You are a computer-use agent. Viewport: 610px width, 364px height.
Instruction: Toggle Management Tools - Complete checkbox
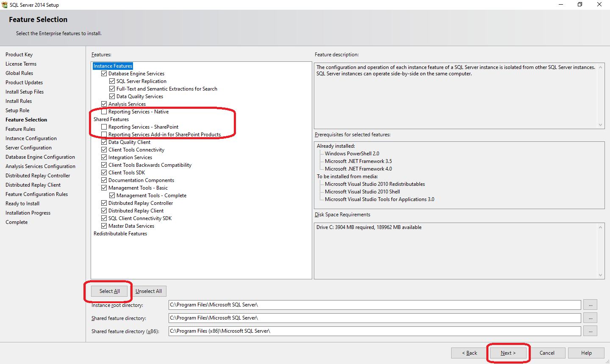pos(112,196)
